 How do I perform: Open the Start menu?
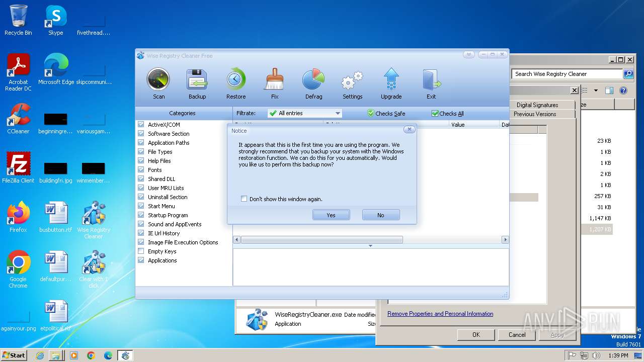[x=14, y=355]
